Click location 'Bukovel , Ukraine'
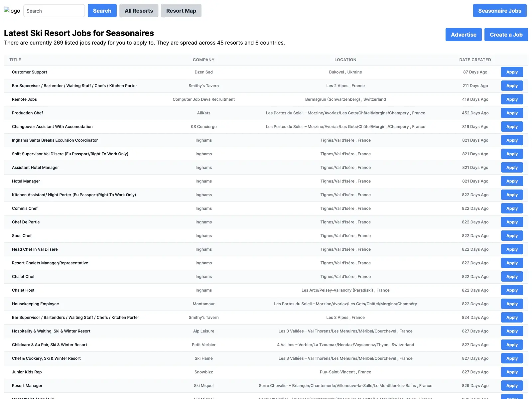Image resolution: width=532 pixels, height=399 pixels. pos(345,72)
